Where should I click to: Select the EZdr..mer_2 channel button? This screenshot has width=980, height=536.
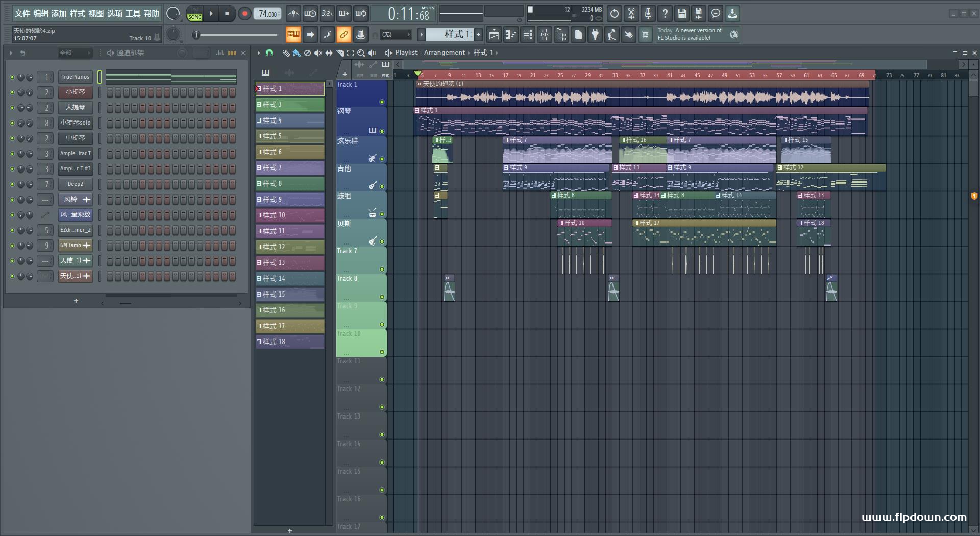pos(76,230)
